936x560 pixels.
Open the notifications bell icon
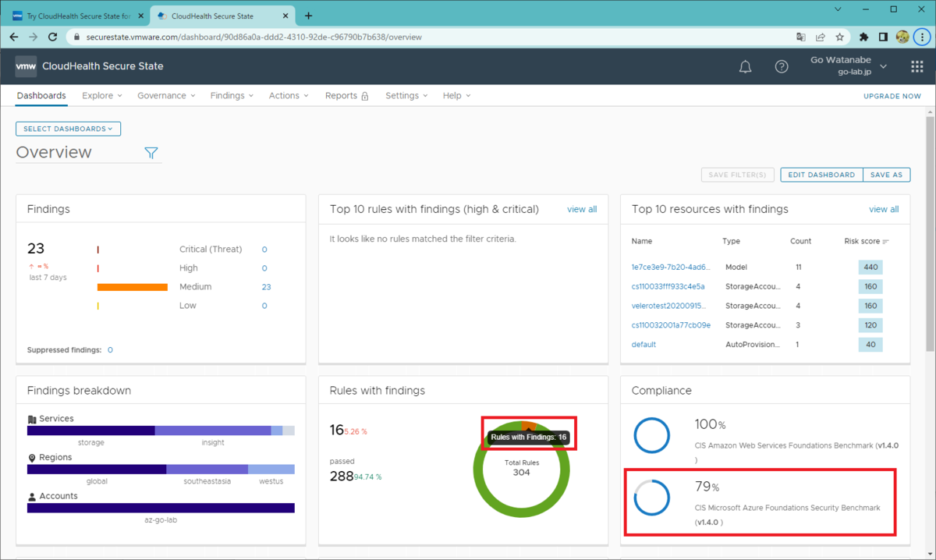coord(745,67)
